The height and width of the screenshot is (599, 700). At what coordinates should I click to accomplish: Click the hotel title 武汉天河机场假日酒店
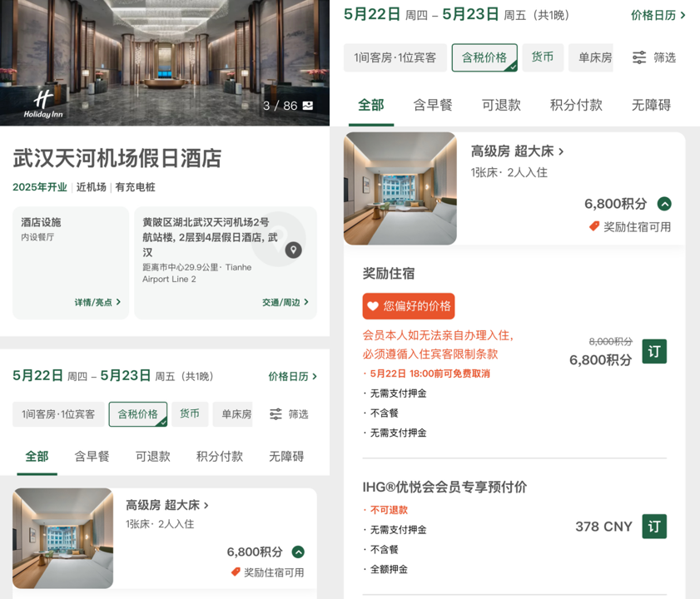pos(117,158)
